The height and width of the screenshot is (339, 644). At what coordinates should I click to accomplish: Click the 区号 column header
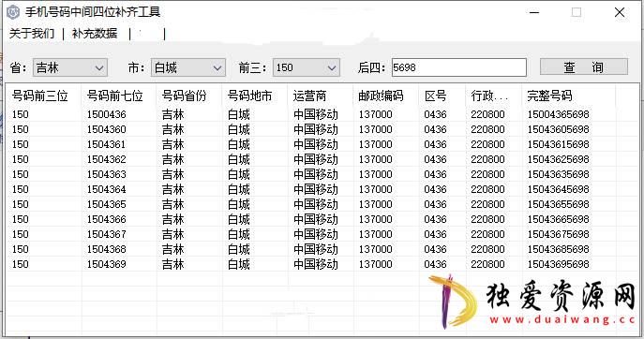coord(435,96)
